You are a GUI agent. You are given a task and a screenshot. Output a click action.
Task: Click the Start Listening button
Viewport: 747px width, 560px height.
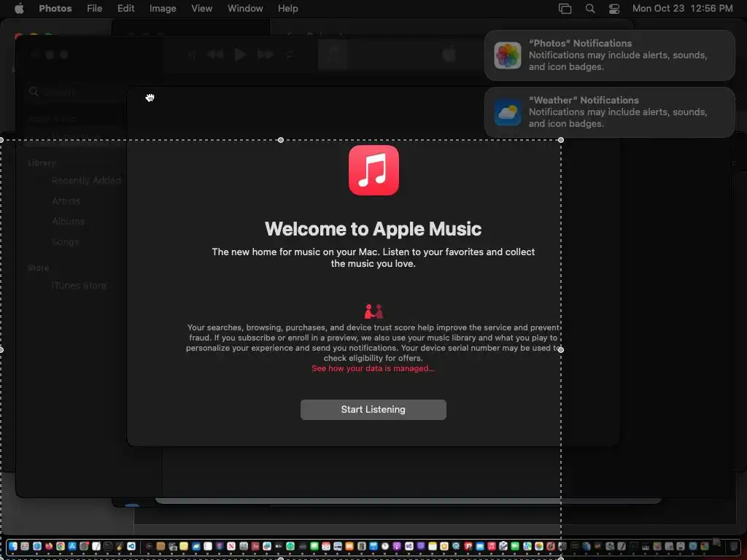(373, 410)
